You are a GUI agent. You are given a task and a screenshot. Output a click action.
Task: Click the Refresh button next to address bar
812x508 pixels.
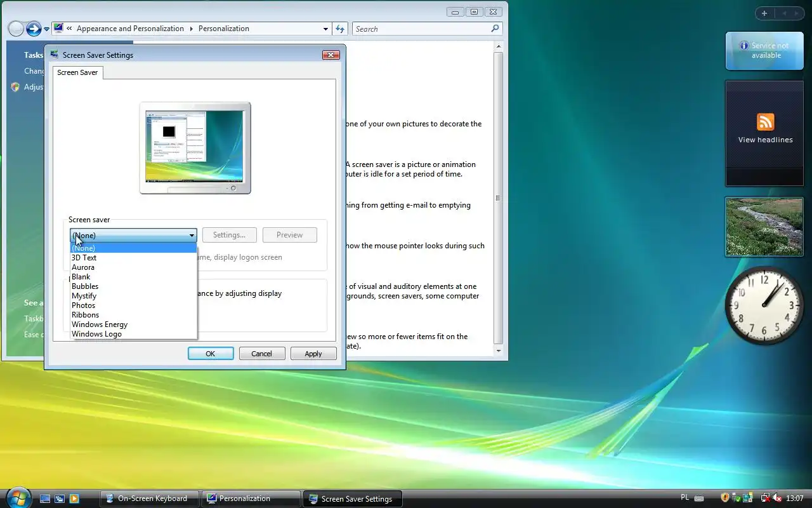pyautogui.click(x=340, y=29)
